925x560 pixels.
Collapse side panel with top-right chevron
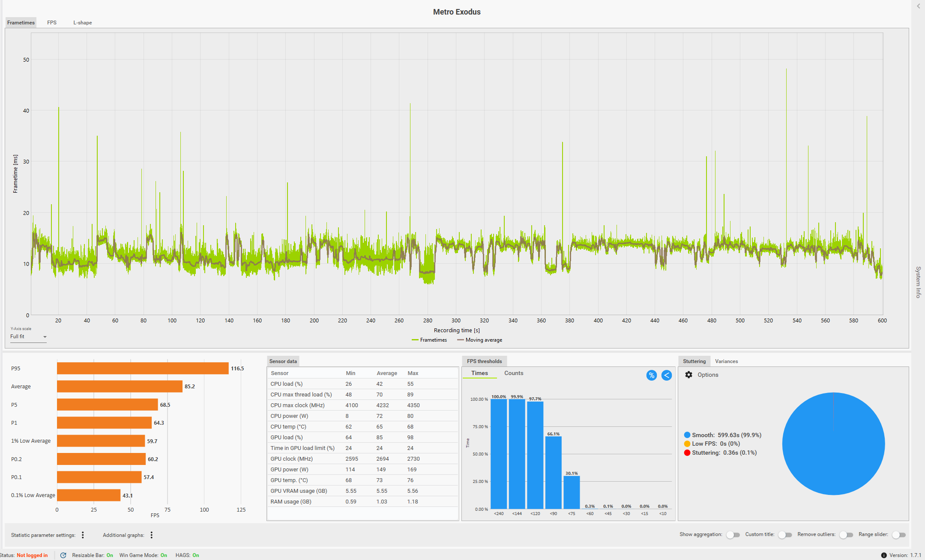pyautogui.click(x=918, y=6)
